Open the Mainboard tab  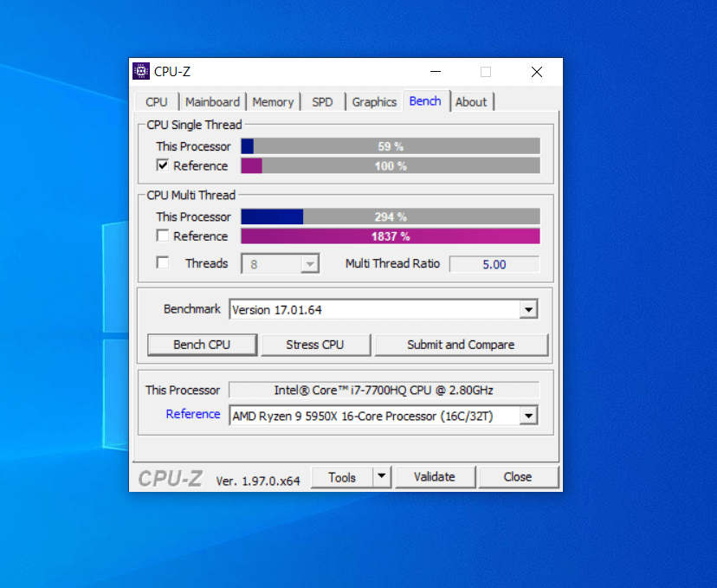pyautogui.click(x=212, y=102)
